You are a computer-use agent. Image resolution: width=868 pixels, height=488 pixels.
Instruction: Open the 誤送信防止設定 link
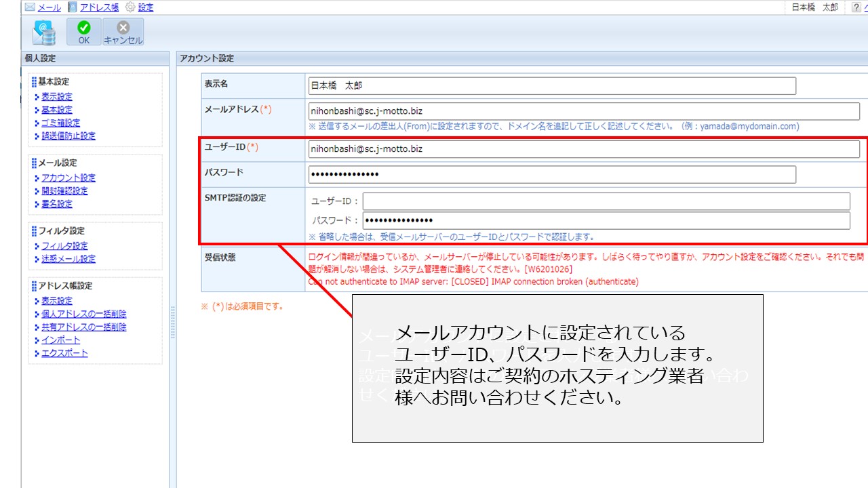[x=68, y=136]
